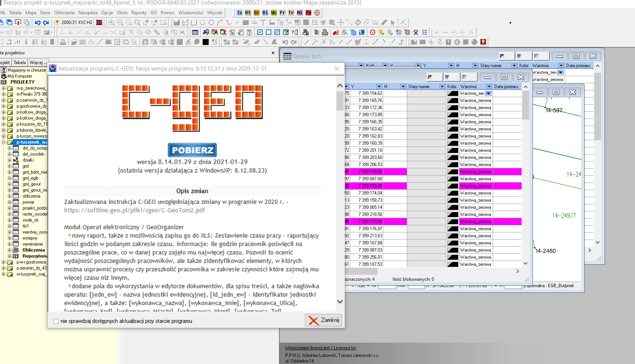Click the orange globe icon
This screenshot has height=364, width=635.
317,13
